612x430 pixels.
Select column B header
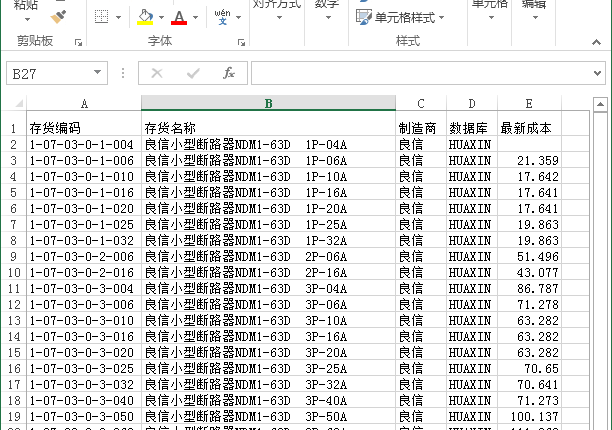(268, 103)
